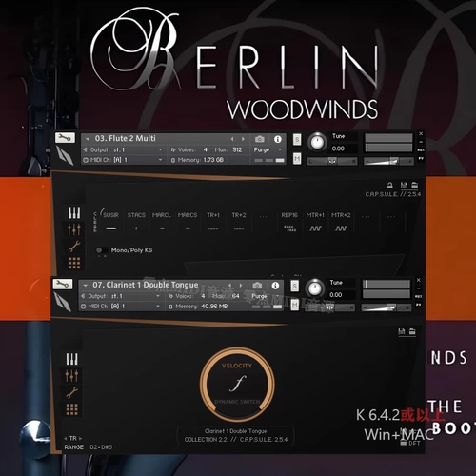Toggle the AUX button on the Flute 2 header
This screenshot has width=476, height=476.
(421, 149)
